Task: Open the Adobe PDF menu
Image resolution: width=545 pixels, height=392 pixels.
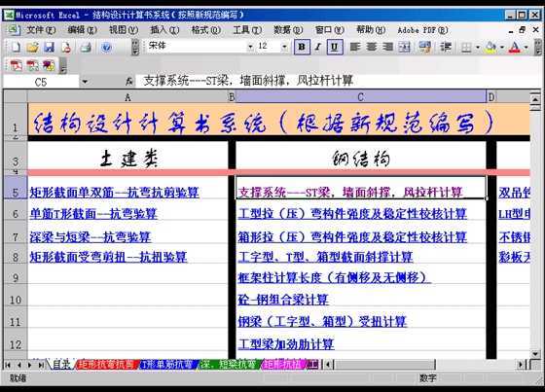Action: point(422,30)
